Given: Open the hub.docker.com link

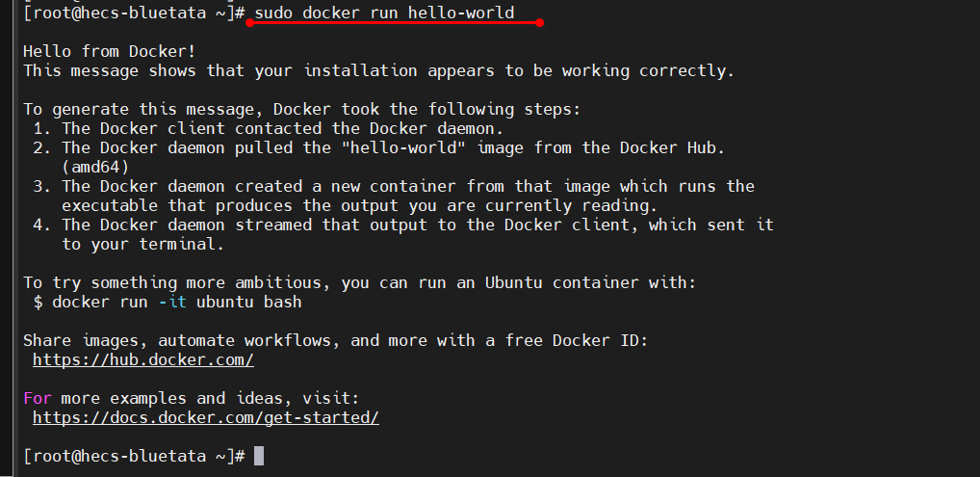Looking at the screenshot, I should (x=142, y=359).
